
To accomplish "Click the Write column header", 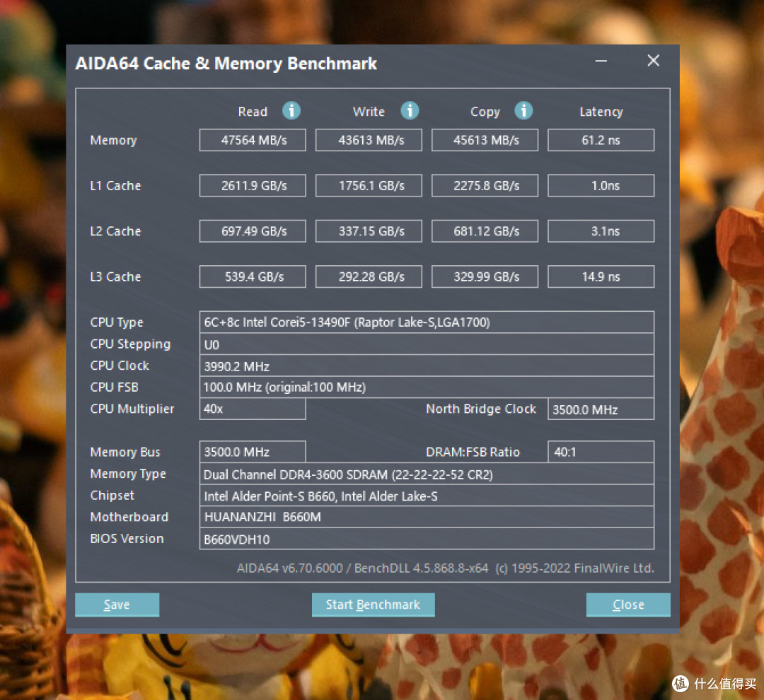I will [369, 112].
